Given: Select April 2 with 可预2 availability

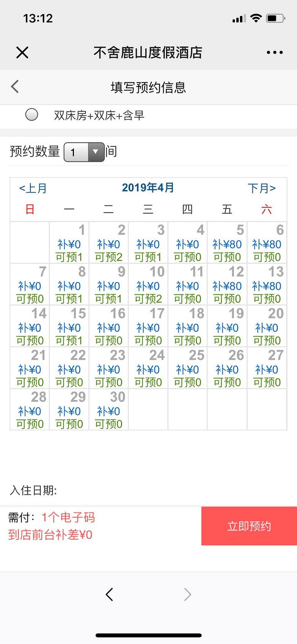Looking at the screenshot, I should click(x=109, y=243).
